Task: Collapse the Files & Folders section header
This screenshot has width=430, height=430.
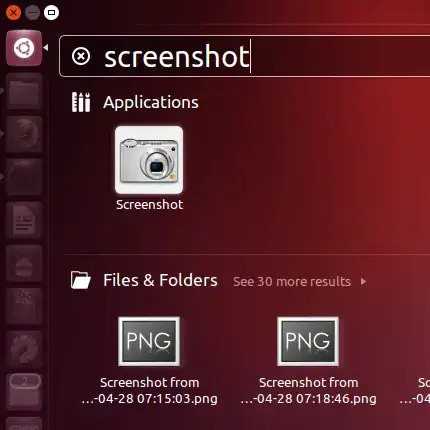Action: 160,280
